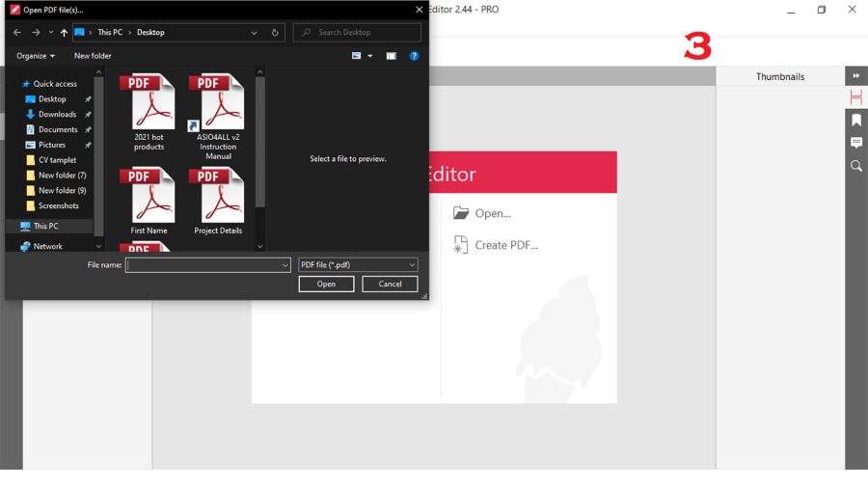The height and width of the screenshot is (488, 868).
Task: Toggle the preview pane icon
Action: click(392, 56)
